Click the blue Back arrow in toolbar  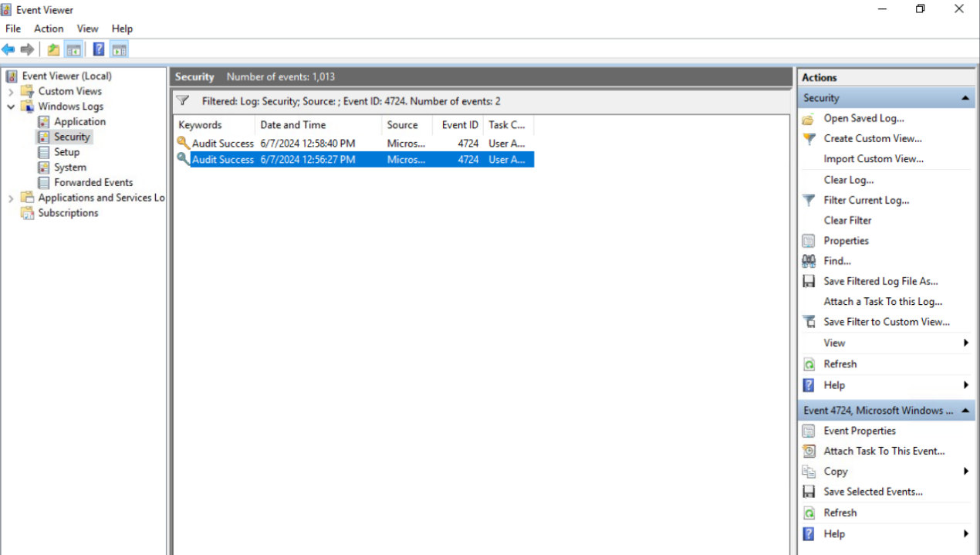(8, 50)
